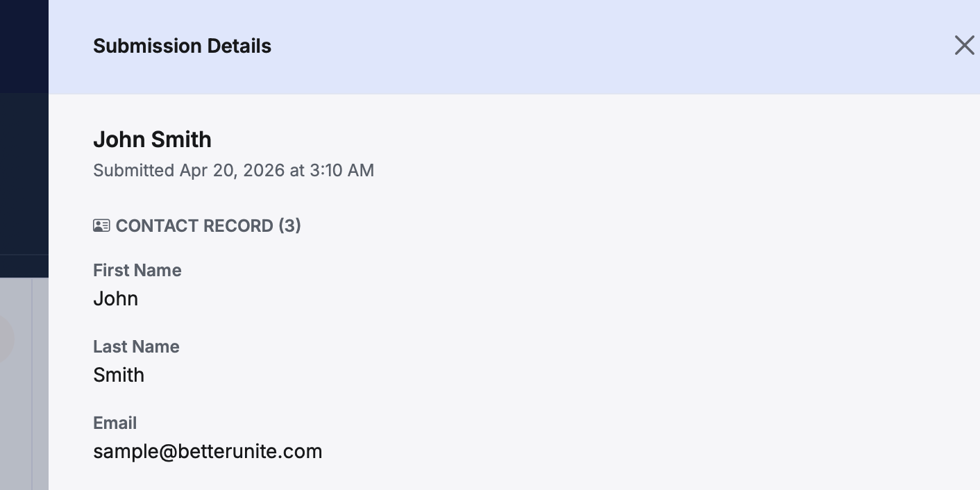980x490 pixels.
Task: Select the first name value John
Action: [115, 298]
